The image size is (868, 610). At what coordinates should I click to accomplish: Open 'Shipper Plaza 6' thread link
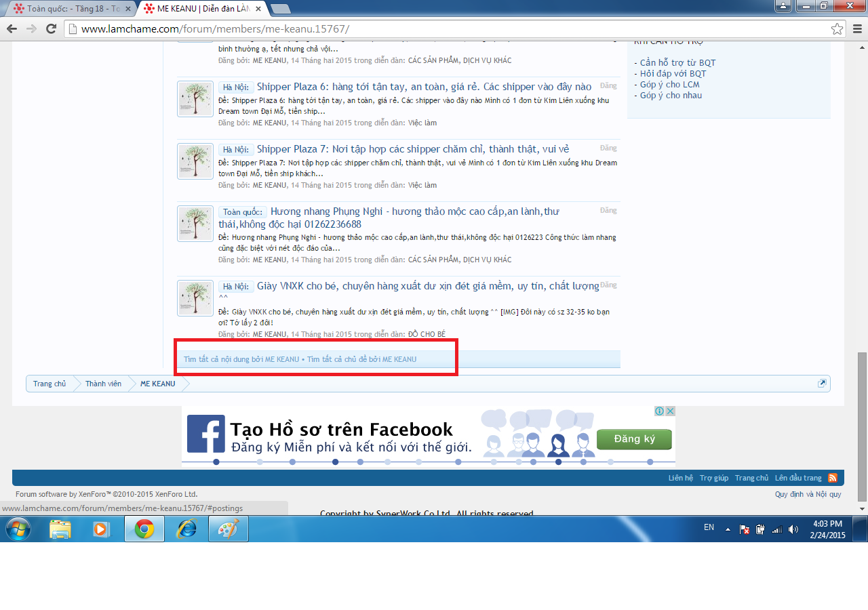pos(424,87)
